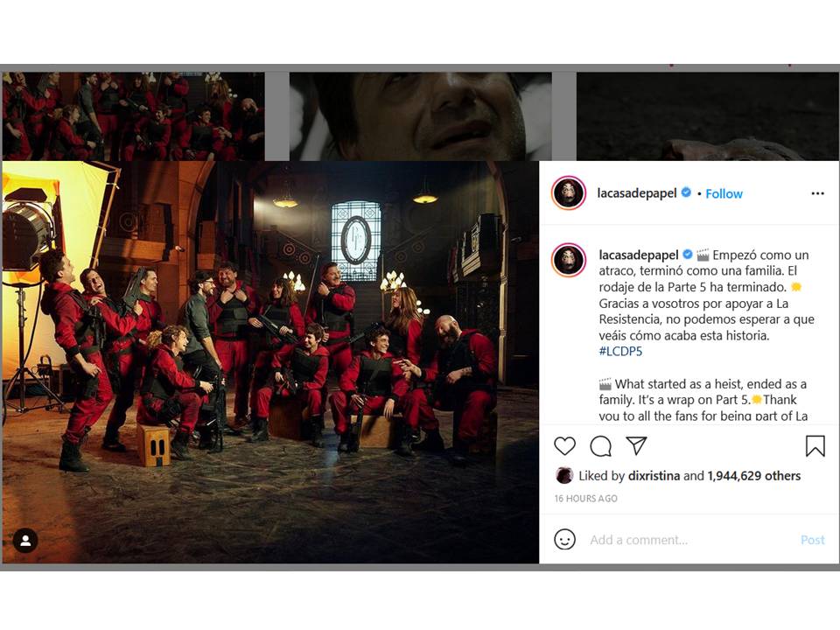Open the #LCDP5 hashtag link
The width and height of the screenshot is (840, 630).
tap(620, 352)
